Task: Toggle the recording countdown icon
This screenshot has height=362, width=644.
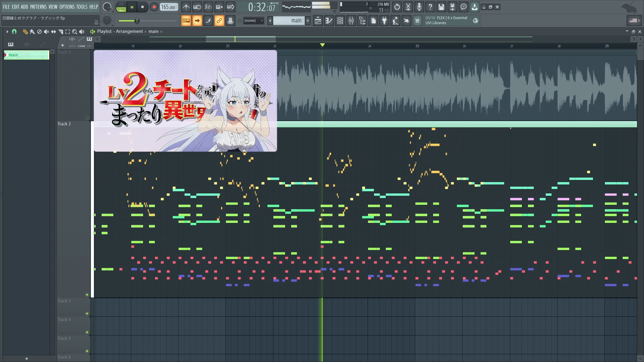Action: coord(208,7)
